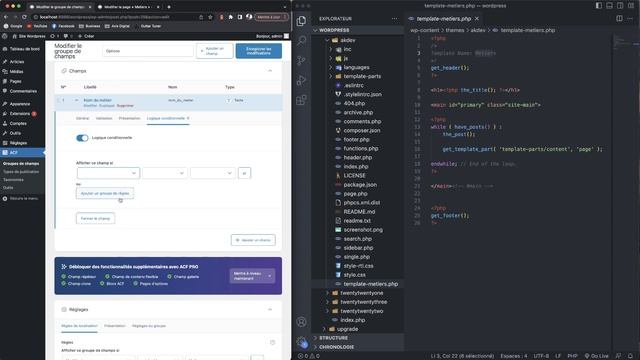Click UTF-8 encoding in status bar
The height and width of the screenshot is (360, 640).
541,356
